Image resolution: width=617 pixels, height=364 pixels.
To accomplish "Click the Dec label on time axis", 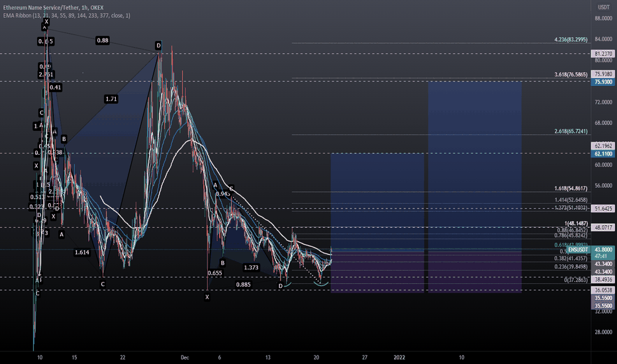I will point(185,357).
